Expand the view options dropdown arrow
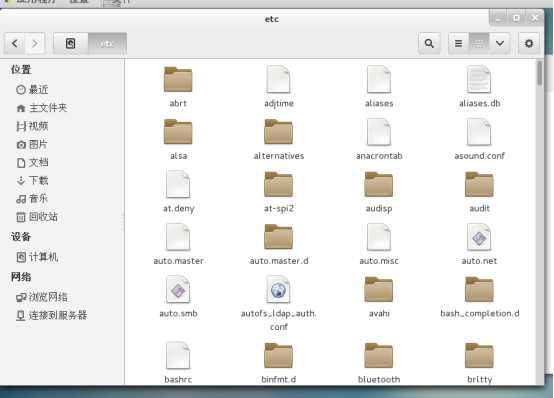Image resolution: width=554 pixels, height=398 pixels. tap(500, 43)
